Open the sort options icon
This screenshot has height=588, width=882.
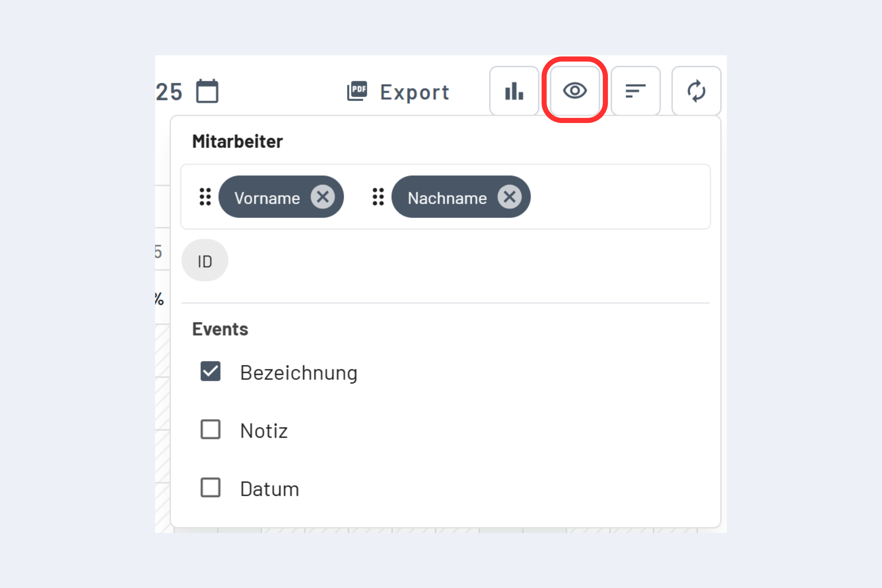pyautogui.click(x=635, y=91)
